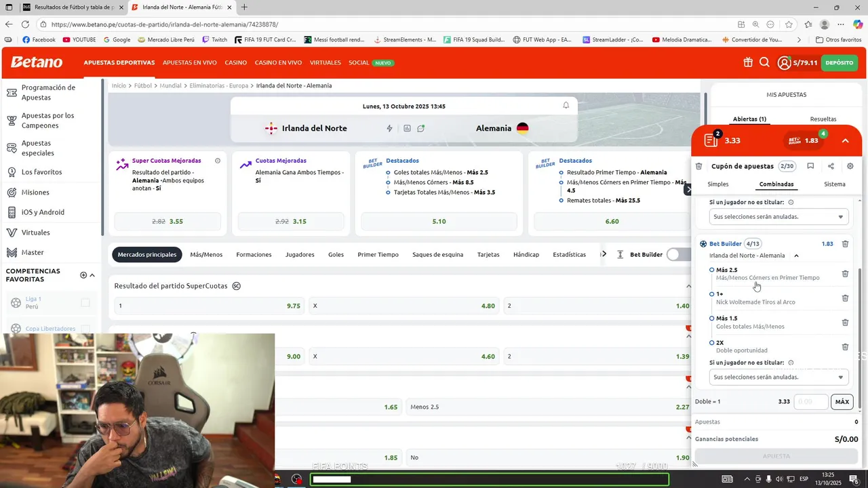Open the lower 'Sus selecciones serán anuladas' dropdown
Image resolution: width=868 pixels, height=488 pixels.
pos(778,377)
